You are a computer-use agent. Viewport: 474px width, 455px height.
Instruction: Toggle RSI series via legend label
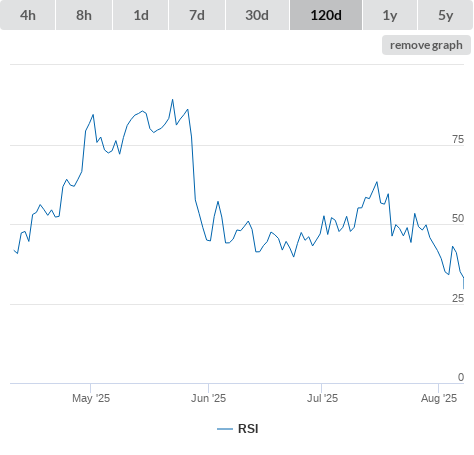[248, 429]
